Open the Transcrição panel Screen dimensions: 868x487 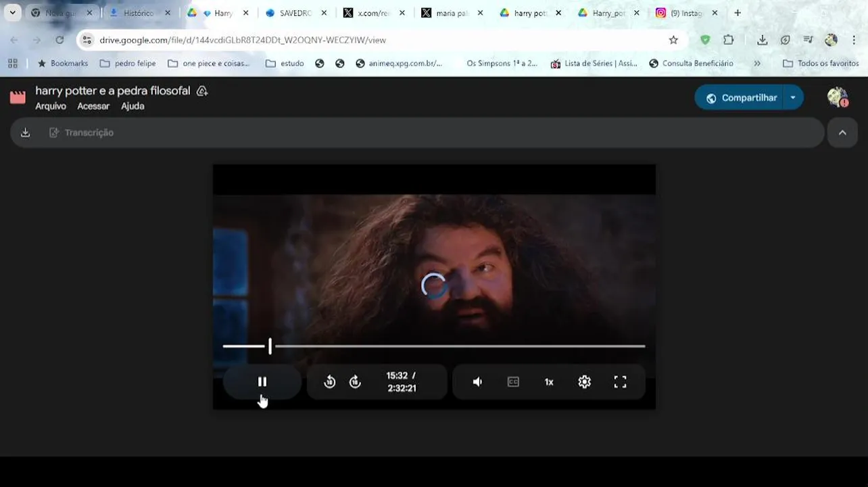(x=82, y=133)
